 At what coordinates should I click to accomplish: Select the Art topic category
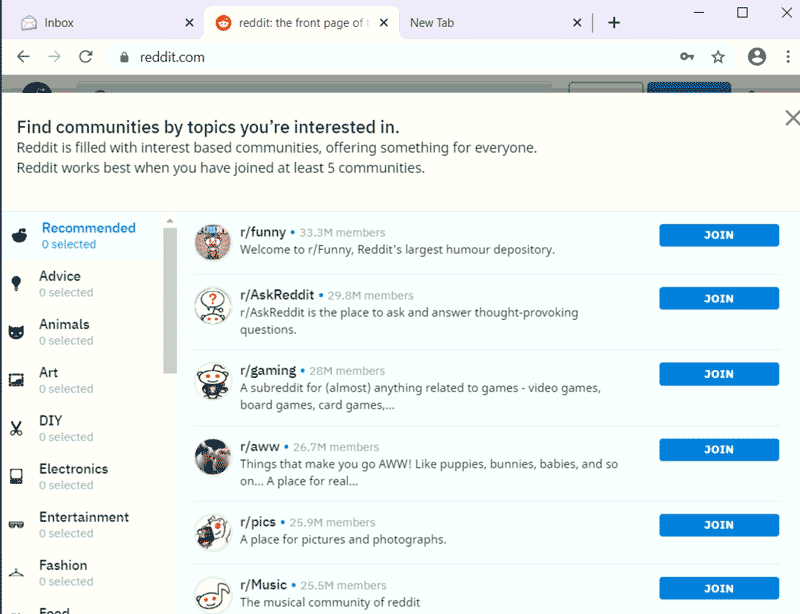pyautogui.click(x=82, y=380)
